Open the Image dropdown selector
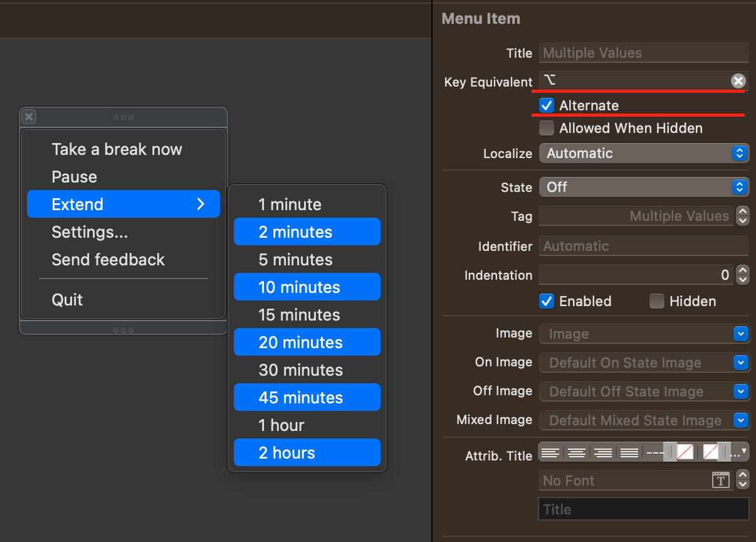 pos(742,334)
